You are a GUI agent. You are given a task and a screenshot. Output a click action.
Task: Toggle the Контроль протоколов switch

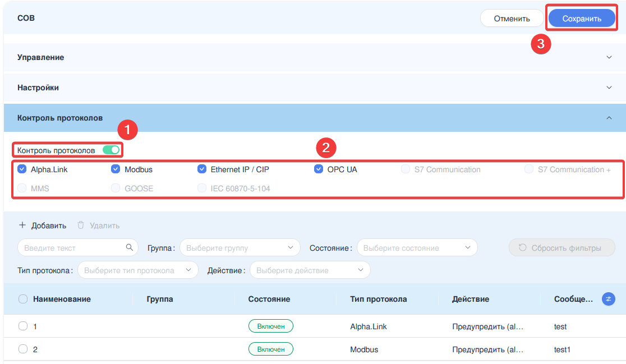click(x=111, y=150)
